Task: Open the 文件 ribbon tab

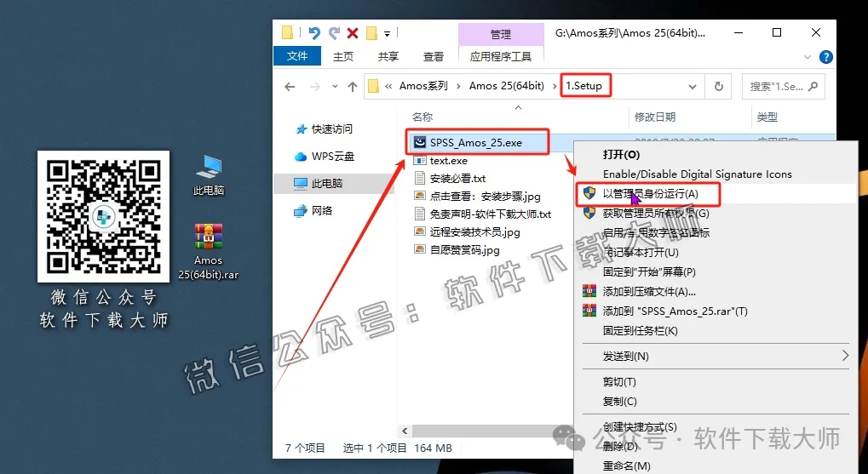Action: 297,56
